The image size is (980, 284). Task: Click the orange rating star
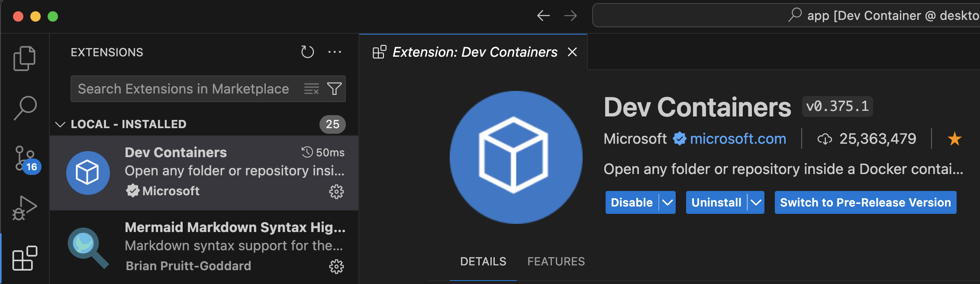[x=954, y=139]
